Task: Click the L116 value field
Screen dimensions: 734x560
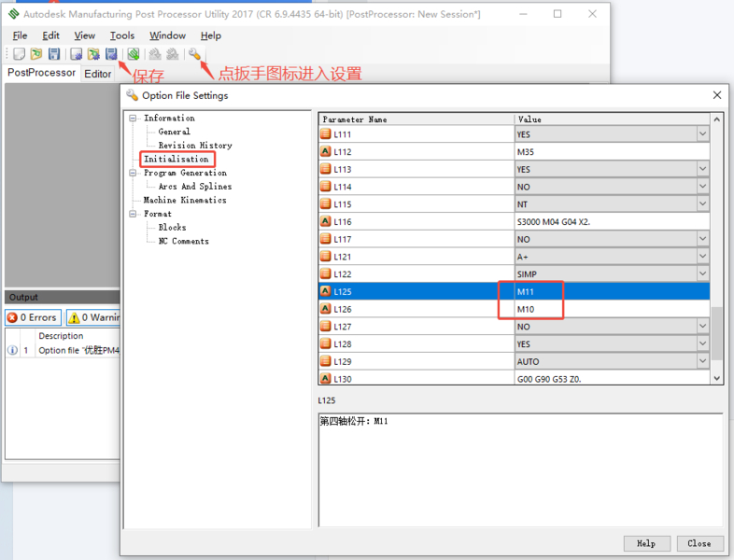Action: click(612, 221)
